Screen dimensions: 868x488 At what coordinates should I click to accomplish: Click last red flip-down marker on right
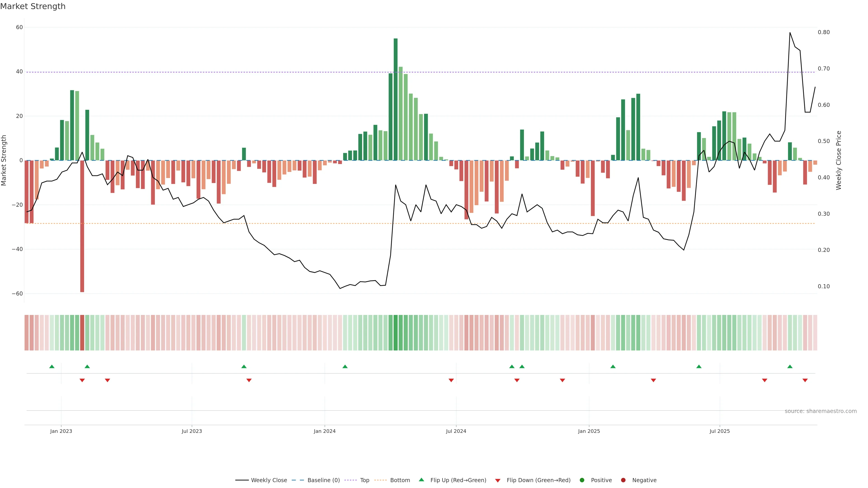pyautogui.click(x=805, y=380)
